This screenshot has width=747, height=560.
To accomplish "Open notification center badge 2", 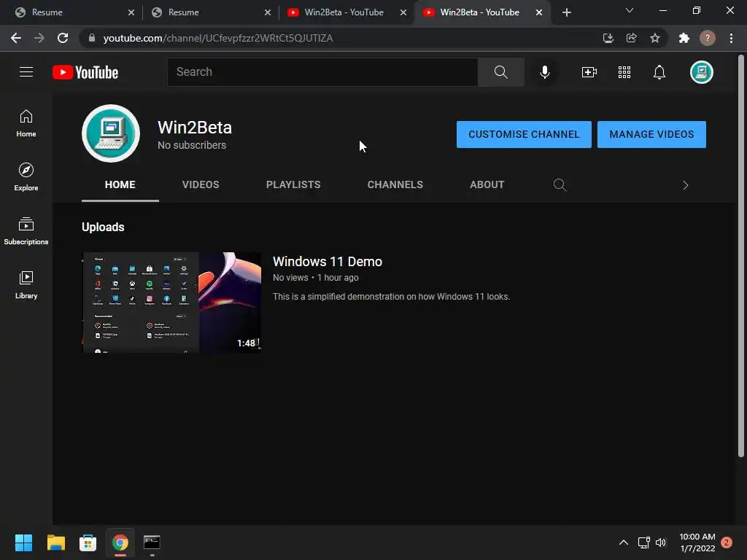I will click(726, 542).
